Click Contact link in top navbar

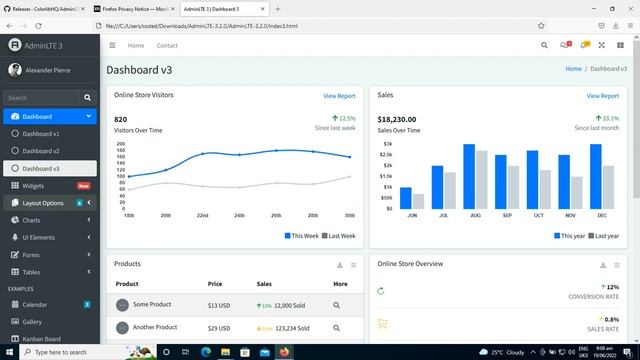click(167, 45)
